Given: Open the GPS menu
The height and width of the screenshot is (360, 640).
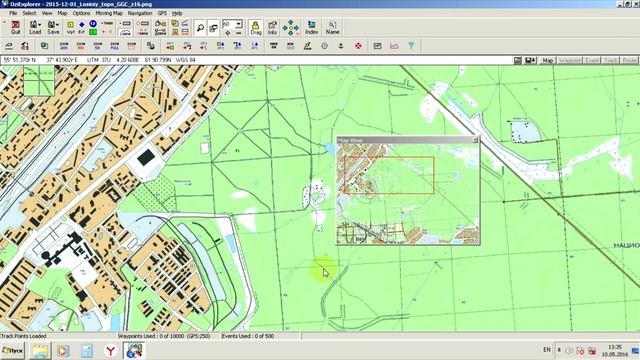Looking at the screenshot, I should (162, 13).
